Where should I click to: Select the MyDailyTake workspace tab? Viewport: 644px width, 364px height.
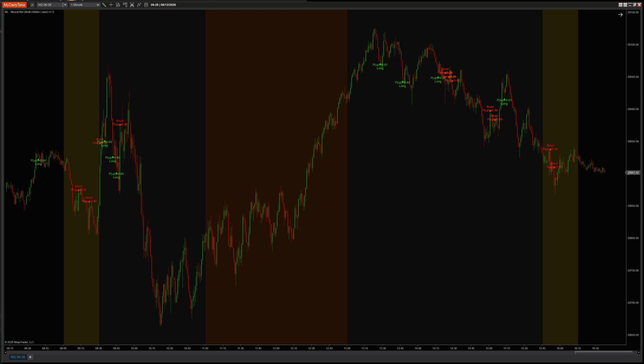pyautogui.click(x=14, y=5)
